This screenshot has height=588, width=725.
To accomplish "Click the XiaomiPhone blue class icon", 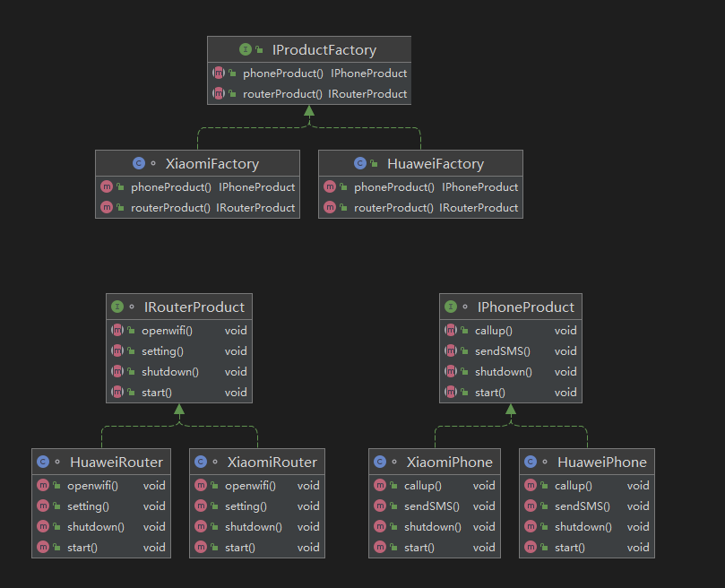I will [x=380, y=462].
